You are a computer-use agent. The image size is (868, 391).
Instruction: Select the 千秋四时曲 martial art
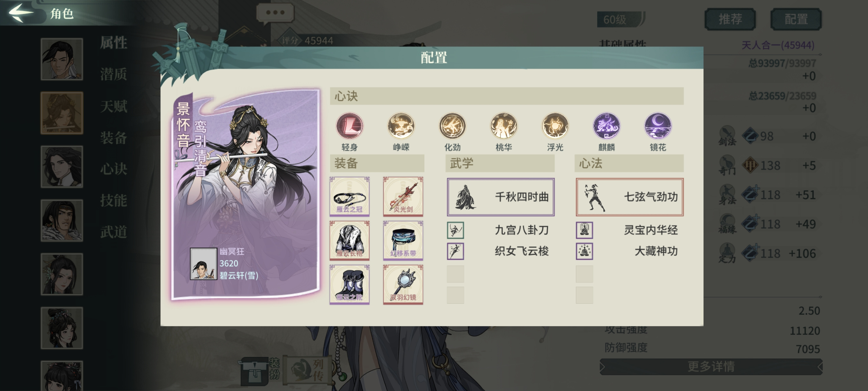501,197
